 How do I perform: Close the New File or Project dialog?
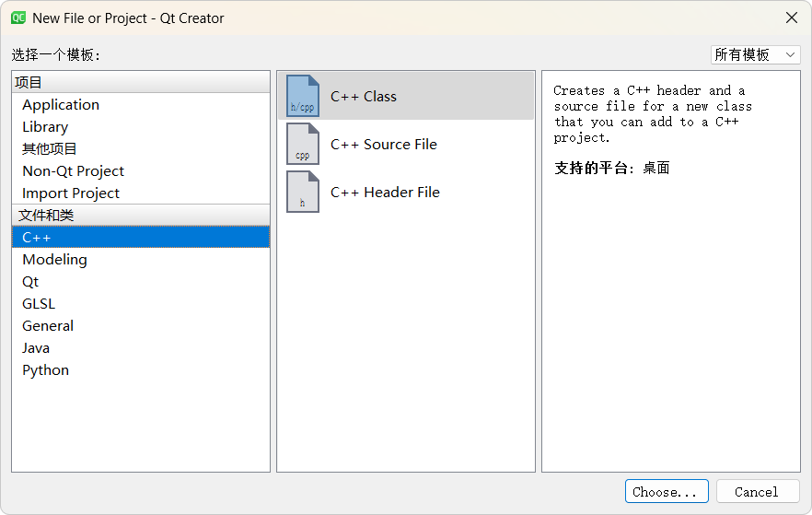pyautogui.click(x=792, y=18)
